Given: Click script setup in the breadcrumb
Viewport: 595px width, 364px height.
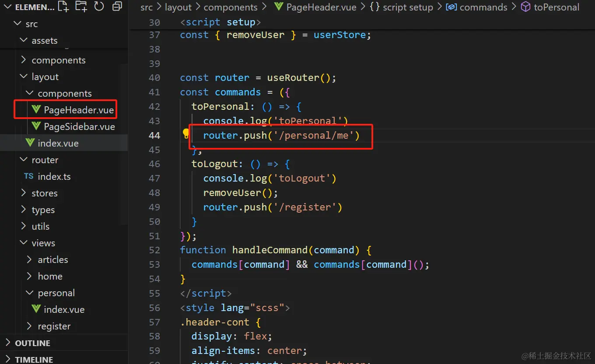Looking at the screenshot, I should point(408,7).
